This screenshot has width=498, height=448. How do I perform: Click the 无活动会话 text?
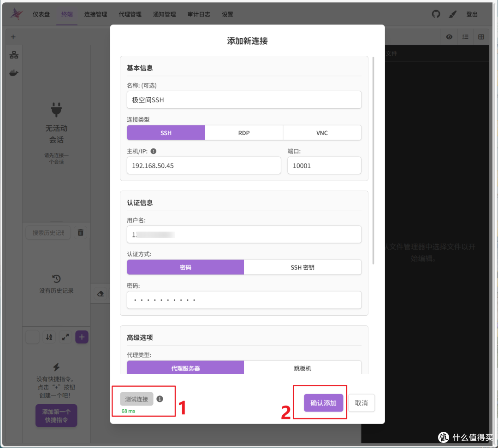click(56, 134)
